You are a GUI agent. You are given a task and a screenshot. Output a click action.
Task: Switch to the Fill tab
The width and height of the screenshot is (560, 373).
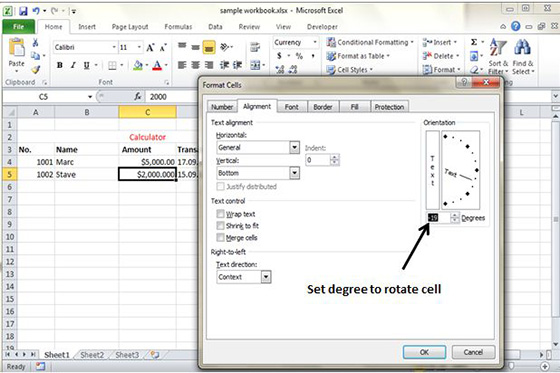354,107
